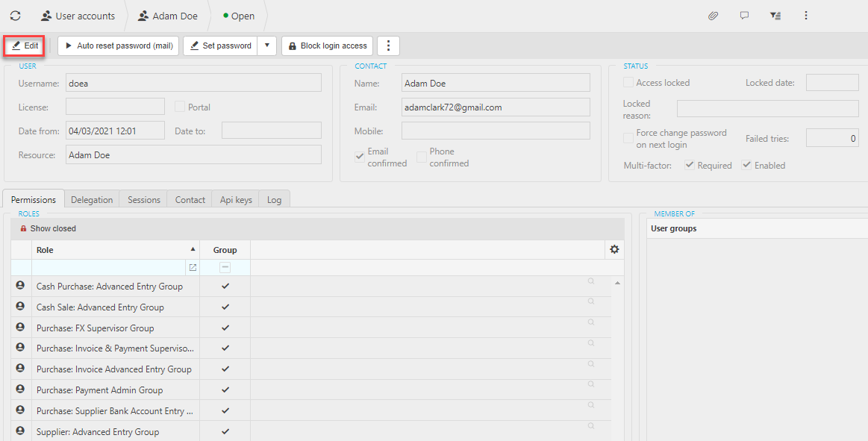
Task: Toggle Show closed roles
Action: pyautogui.click(x=48, y=228)
